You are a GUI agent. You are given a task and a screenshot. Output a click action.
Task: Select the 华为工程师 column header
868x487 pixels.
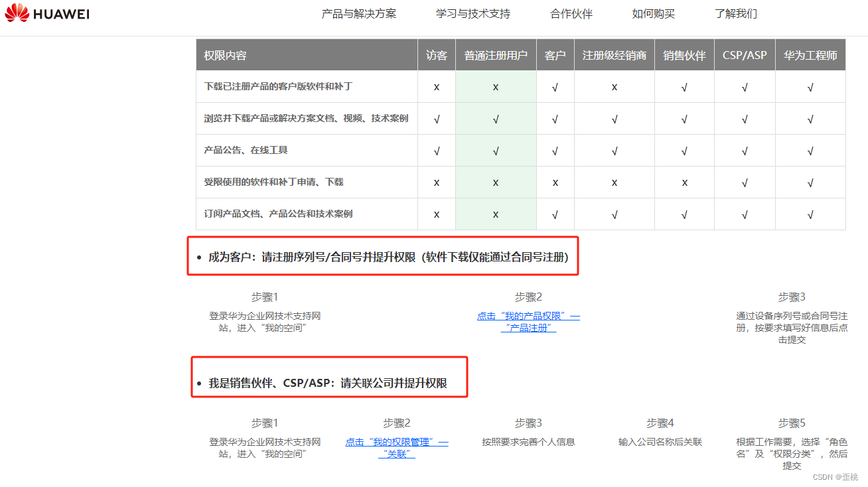pyautogui.click(x=810, y=56)
